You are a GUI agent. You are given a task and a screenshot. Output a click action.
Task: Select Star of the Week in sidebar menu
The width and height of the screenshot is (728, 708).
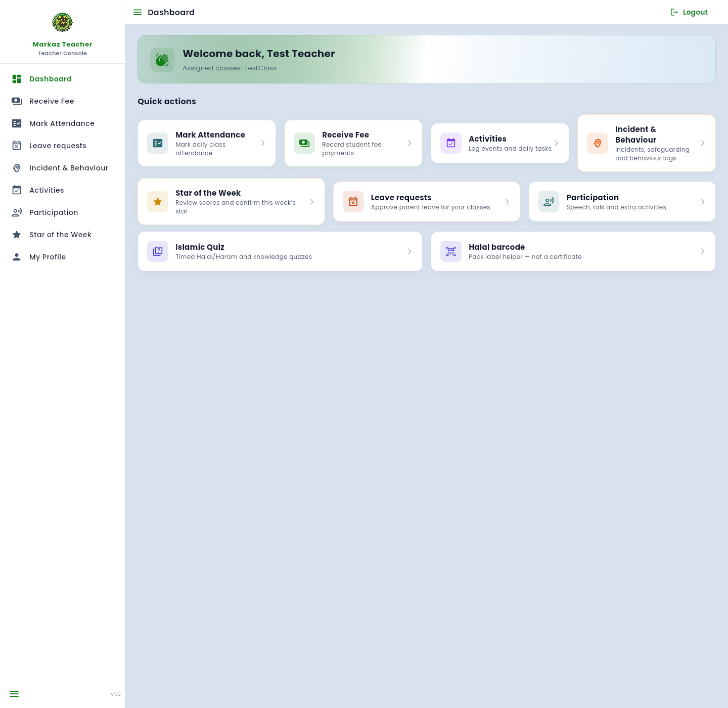tap(62, 235)
